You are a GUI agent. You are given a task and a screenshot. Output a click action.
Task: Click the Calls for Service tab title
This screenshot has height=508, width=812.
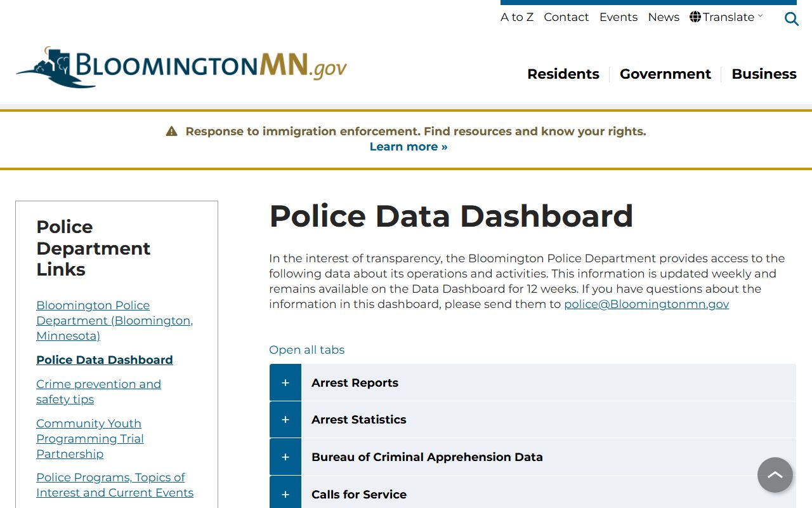click(x=359, y=495)
